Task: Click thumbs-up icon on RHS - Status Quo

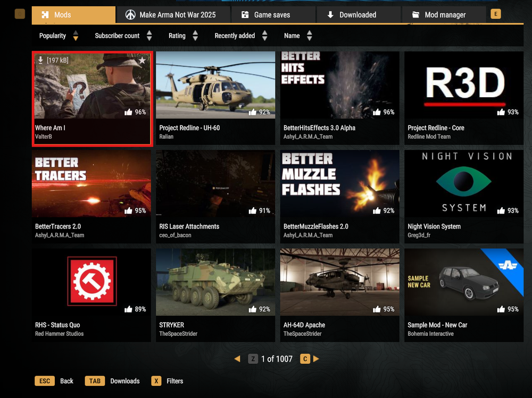Action: 128,309
